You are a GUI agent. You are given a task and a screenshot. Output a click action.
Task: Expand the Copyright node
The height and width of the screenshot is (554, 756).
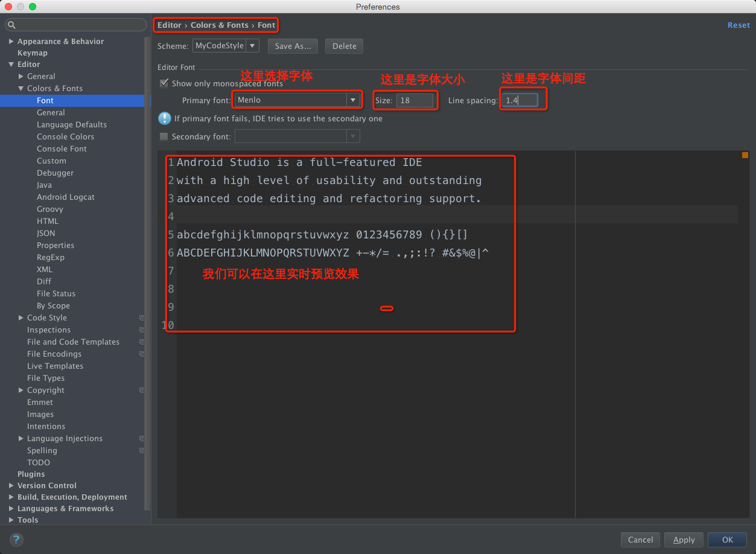pos(21,390)
